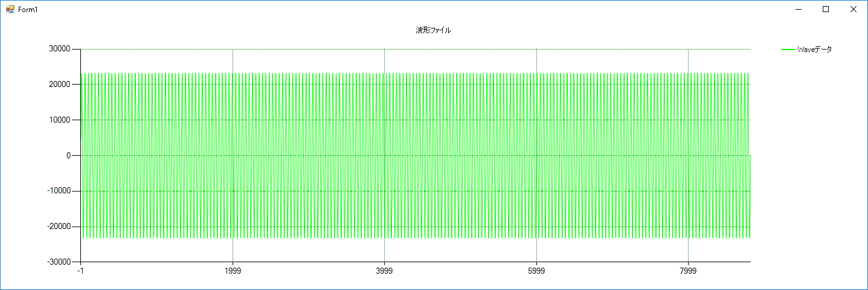Click the green legend line swatch
Viewport: 868px width, 290px height.
pos(788,50)
